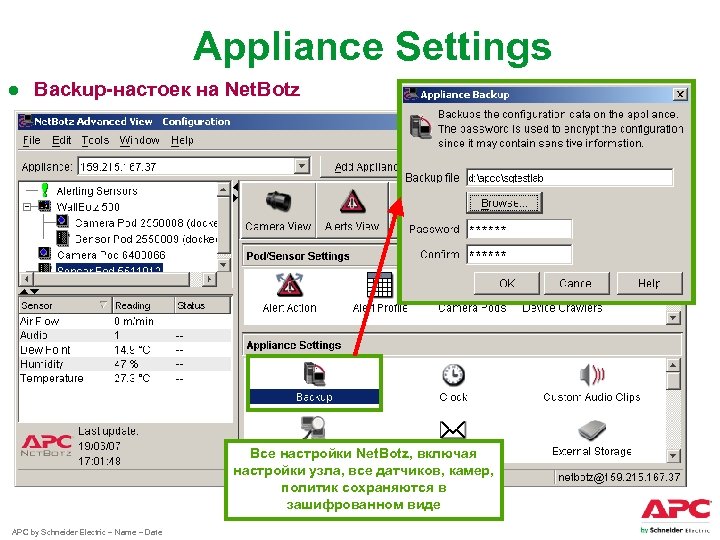Select the Humidity sensor row

125,364
